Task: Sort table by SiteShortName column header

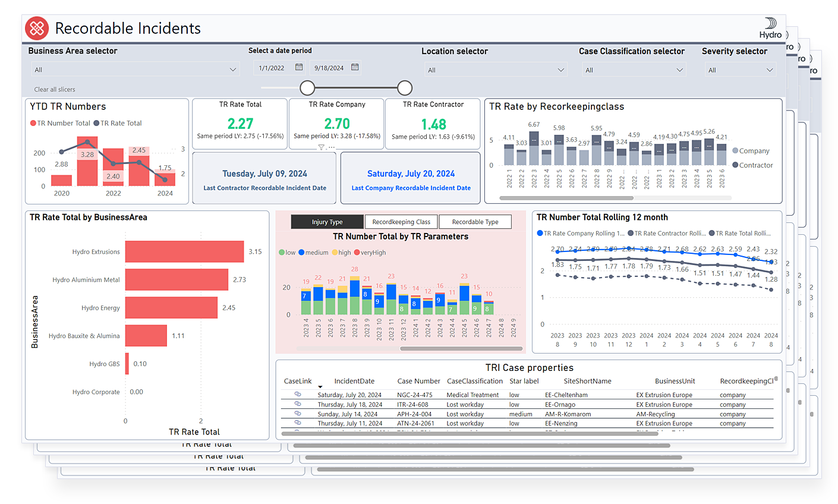Action: click(587, 382)
